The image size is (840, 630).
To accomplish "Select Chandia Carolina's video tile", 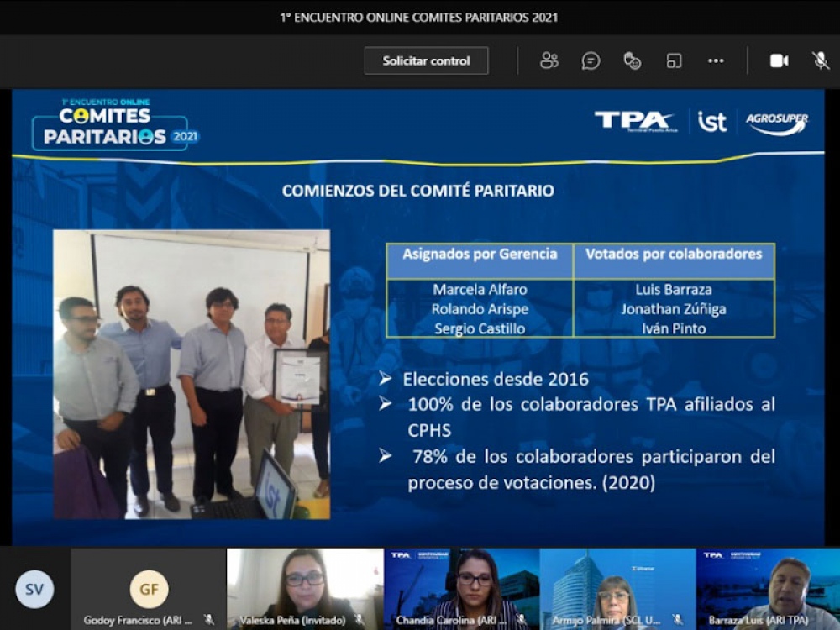I will (x=461, y=584).
